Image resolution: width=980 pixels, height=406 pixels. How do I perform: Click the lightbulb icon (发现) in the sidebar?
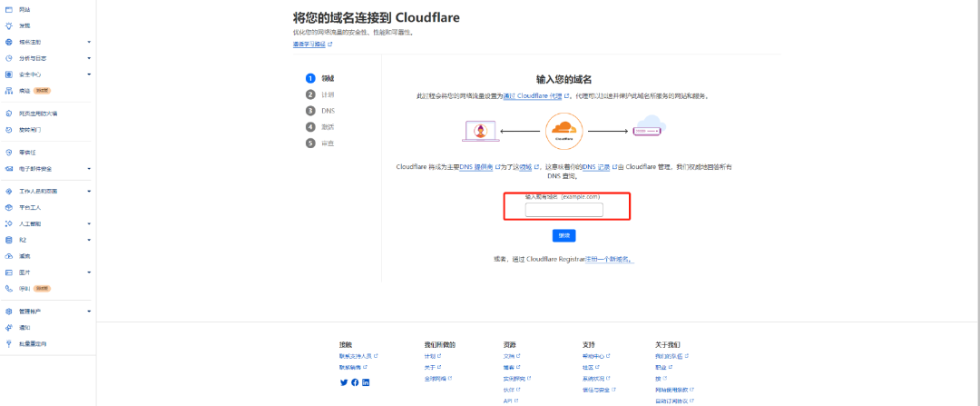point(9,25)
